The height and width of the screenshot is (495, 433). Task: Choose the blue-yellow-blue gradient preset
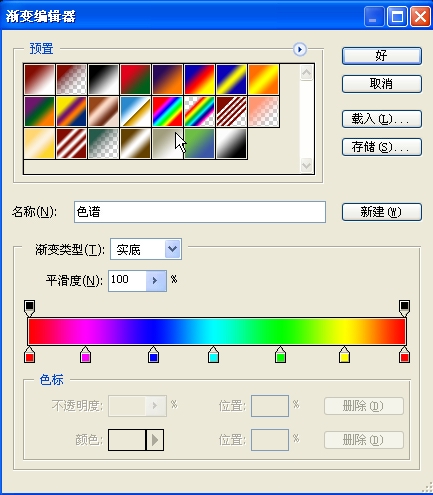[x=231, y=79]
